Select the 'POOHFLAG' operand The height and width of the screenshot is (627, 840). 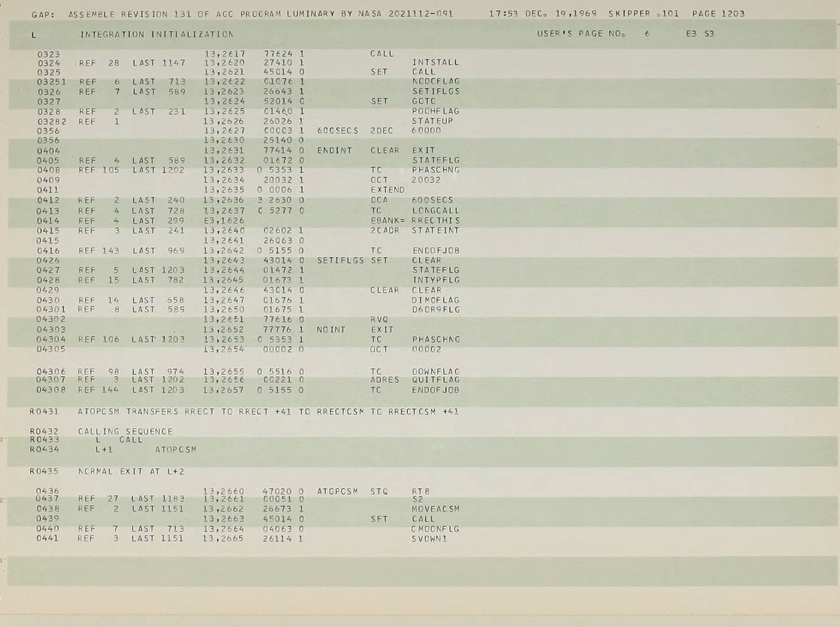(x=435, y=111)
